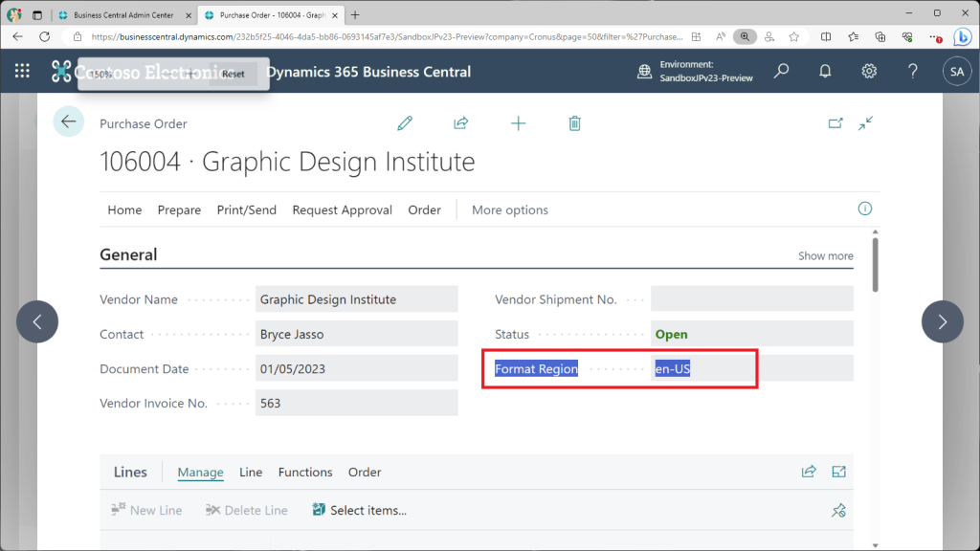Click the Format Region field value
980x551 pixels.
click(x=752, y=368)
